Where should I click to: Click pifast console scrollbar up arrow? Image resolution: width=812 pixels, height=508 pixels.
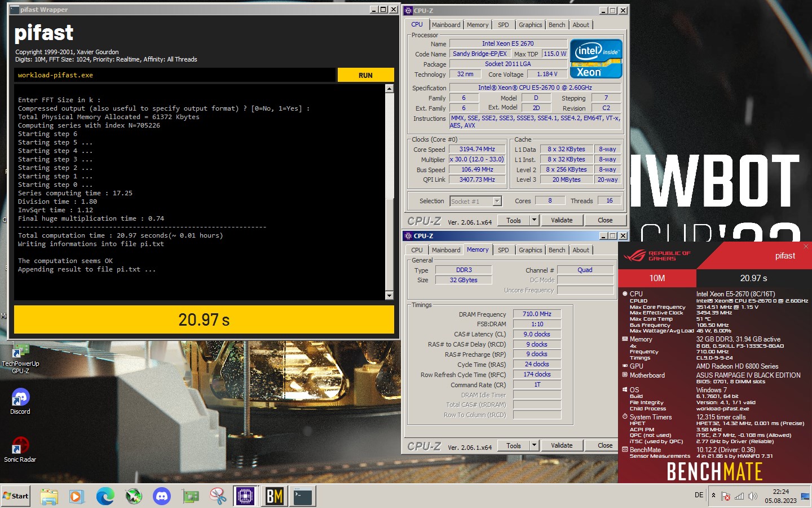coord(389,89)
